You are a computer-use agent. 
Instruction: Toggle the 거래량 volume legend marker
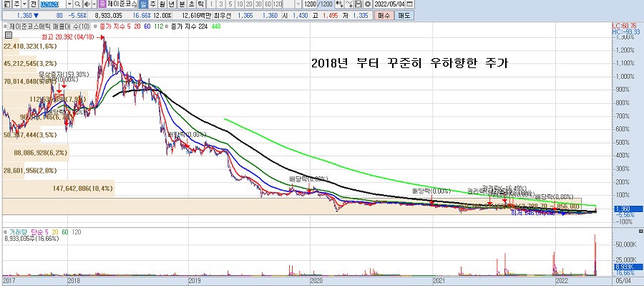[x=5, y=232]
